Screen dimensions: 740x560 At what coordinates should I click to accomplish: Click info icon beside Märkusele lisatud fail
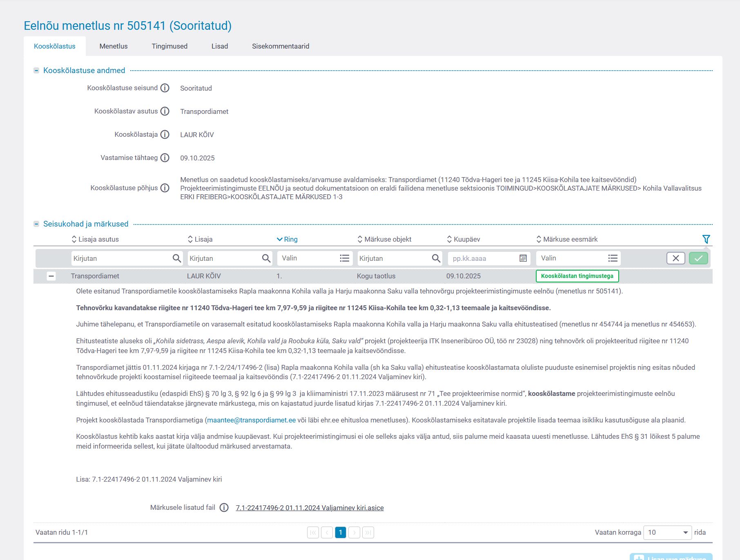[x=224, y=508]
